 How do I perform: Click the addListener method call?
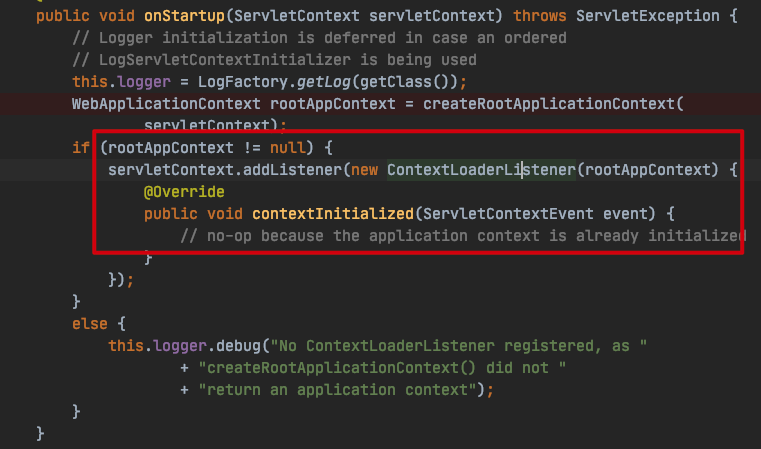[293, 170]
